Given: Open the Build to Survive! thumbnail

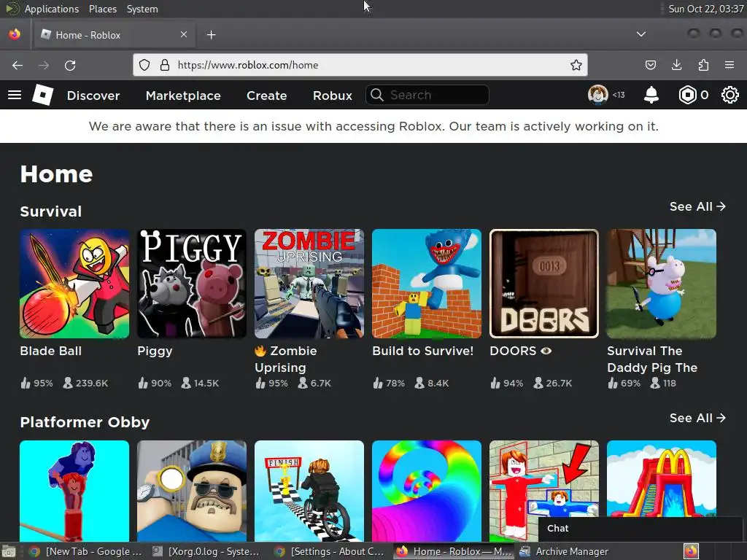Looking at the screenshot, I should click(x=427, y=284).
